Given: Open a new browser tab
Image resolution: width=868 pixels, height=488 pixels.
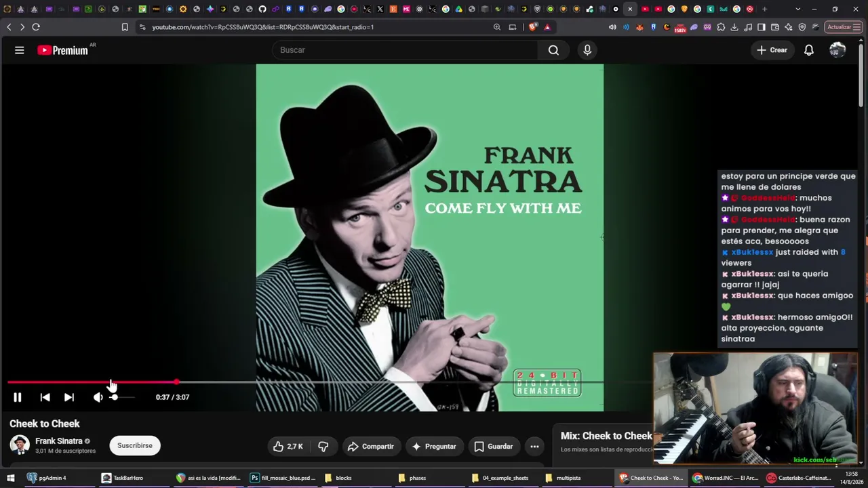Looking at the screenshot, I should click(764, 9).
